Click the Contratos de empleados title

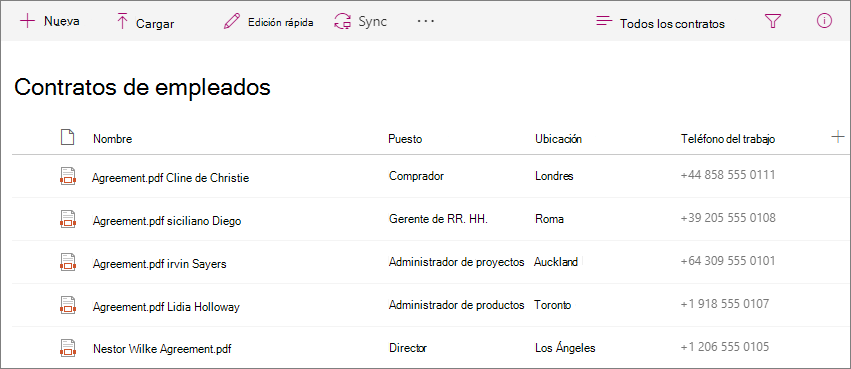142,87
